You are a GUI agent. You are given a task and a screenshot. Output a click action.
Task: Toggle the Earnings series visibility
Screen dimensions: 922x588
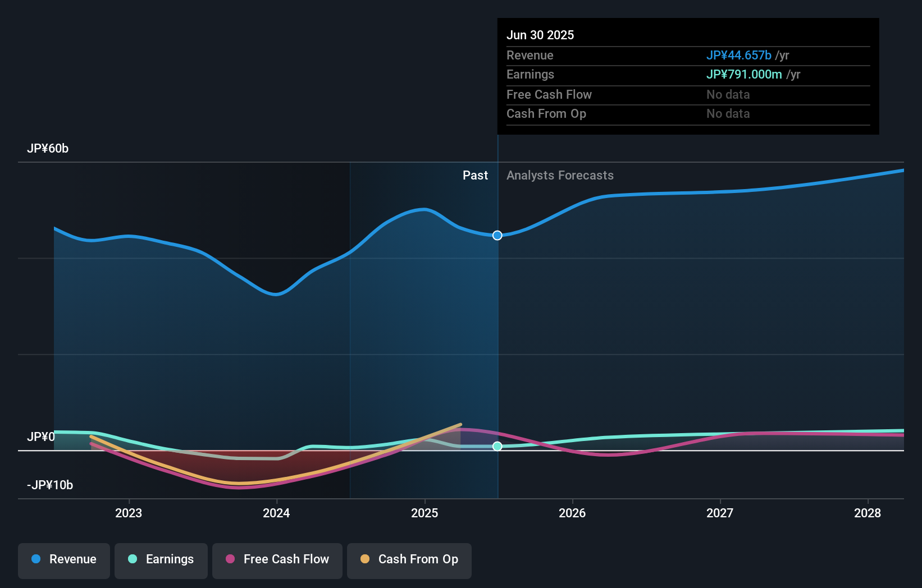161,559
